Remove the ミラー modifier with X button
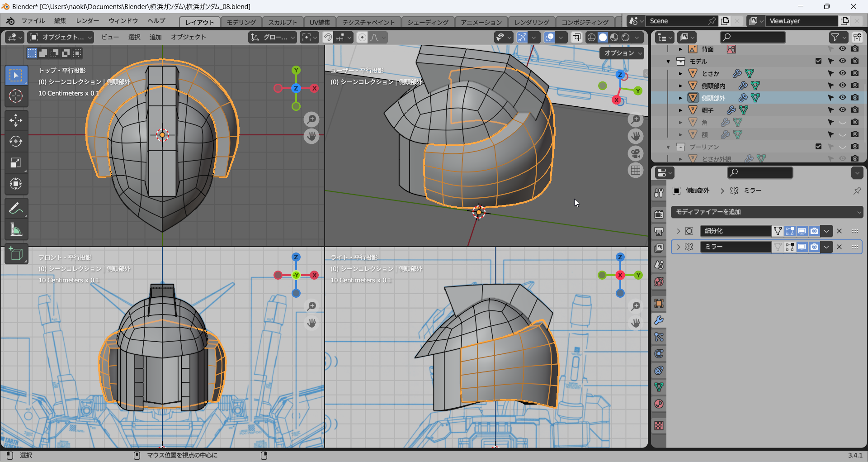Screen dimensions: 868x462 [x=840, y=247]
